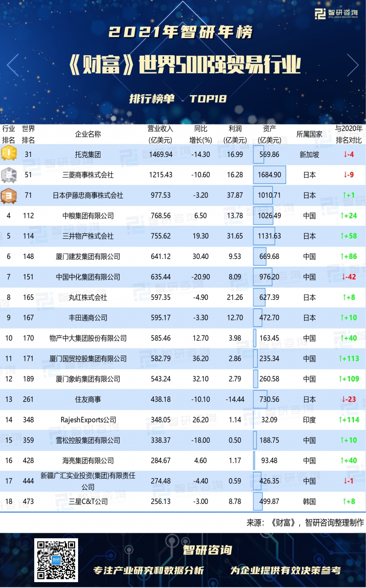Click the 排行榜单 TOP18 subtitle
Image resolution: width=366 pixels, height=588 pixels.
point(178,98)
